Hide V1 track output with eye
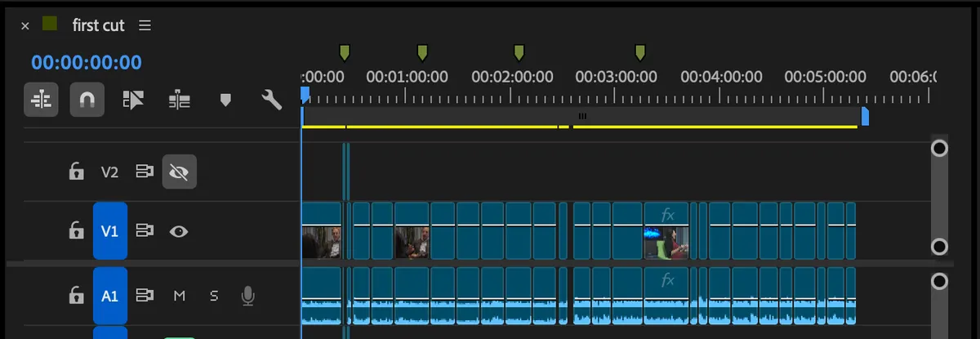Screen dimensions: 980x339 (x=179, y=231)
